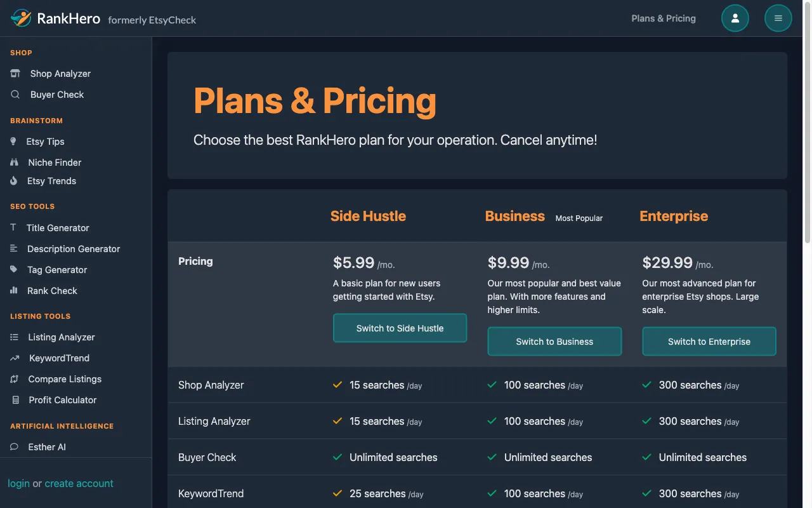
Task: Open the Tag Generator tool
Action: (x=57, y=270)
